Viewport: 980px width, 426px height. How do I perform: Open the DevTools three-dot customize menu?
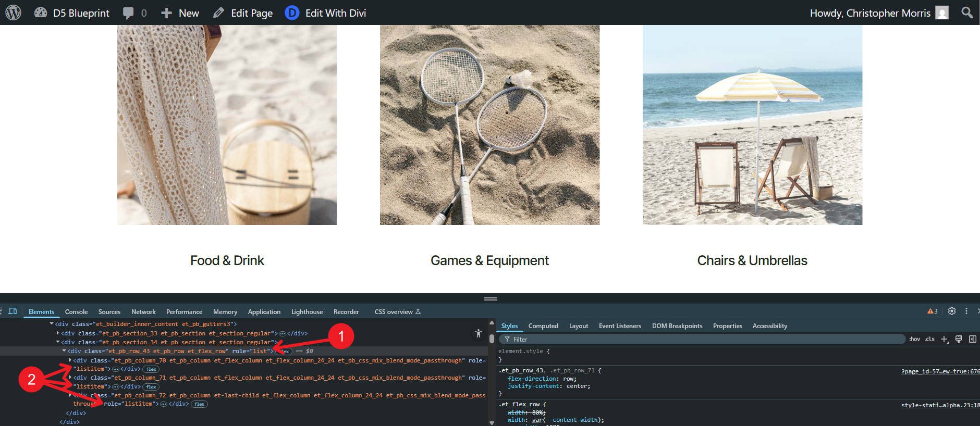click(966, 311)
